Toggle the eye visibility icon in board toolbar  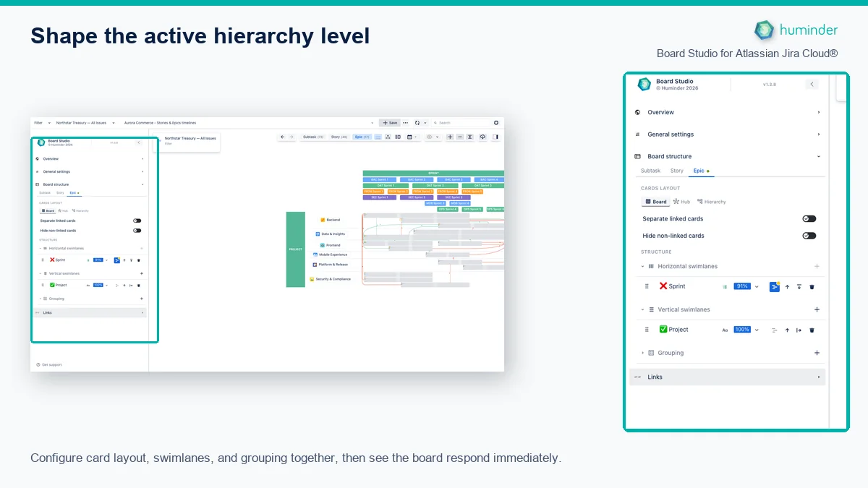(x=429, y=137)
